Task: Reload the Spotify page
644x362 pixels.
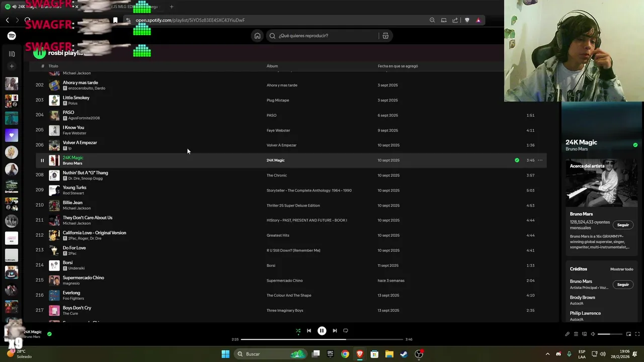Action: (x=27, y=20)
